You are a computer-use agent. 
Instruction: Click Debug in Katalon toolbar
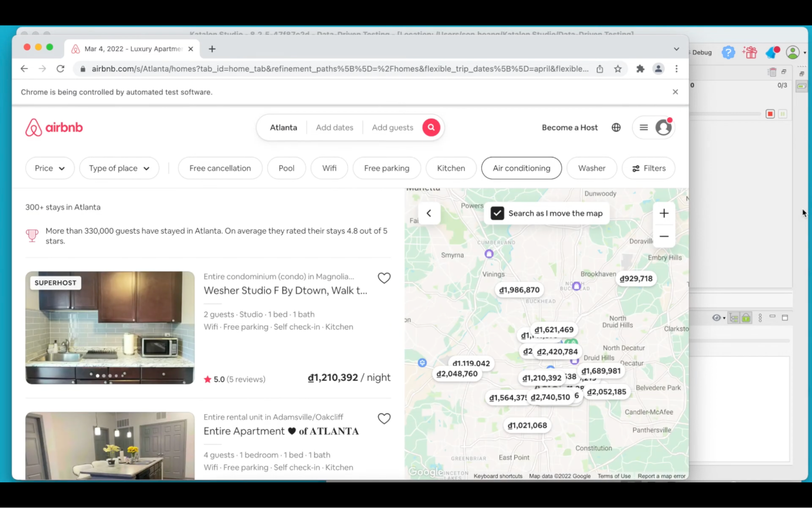(x=702, y=52)
